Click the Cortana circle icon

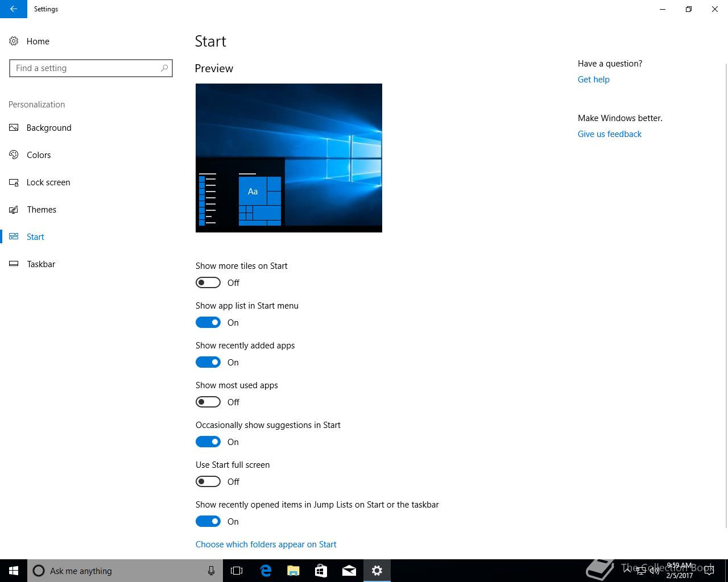[39, 571]
